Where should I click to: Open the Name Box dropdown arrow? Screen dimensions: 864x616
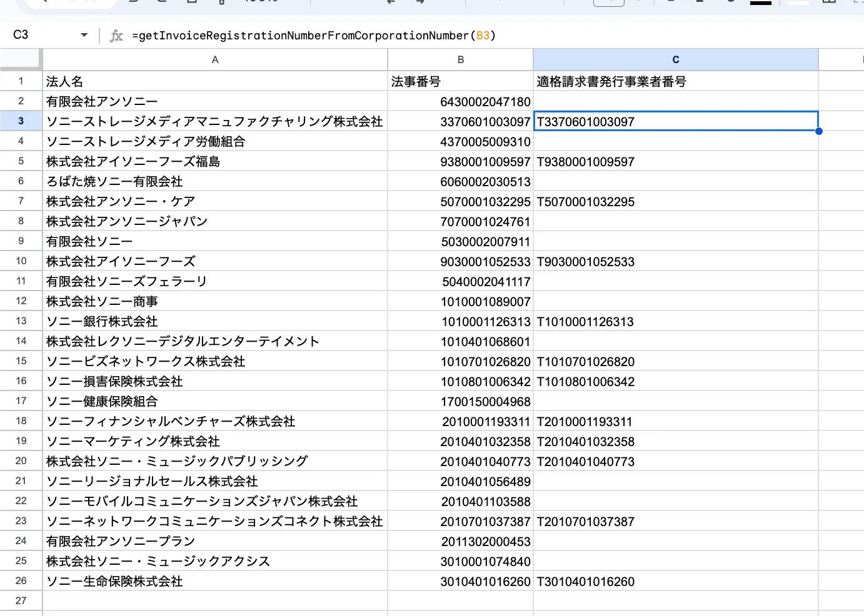tap(84, 35)
